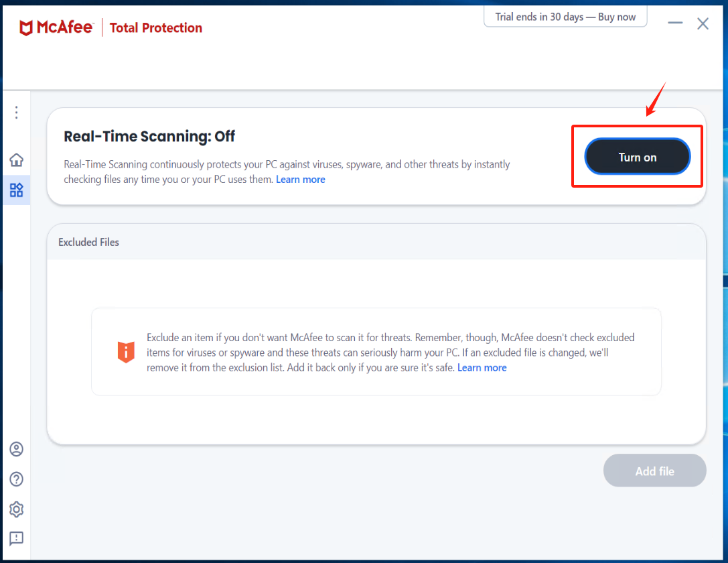728x563 pixels.
Task: Minimize the McAfee window
Action: 675,23
